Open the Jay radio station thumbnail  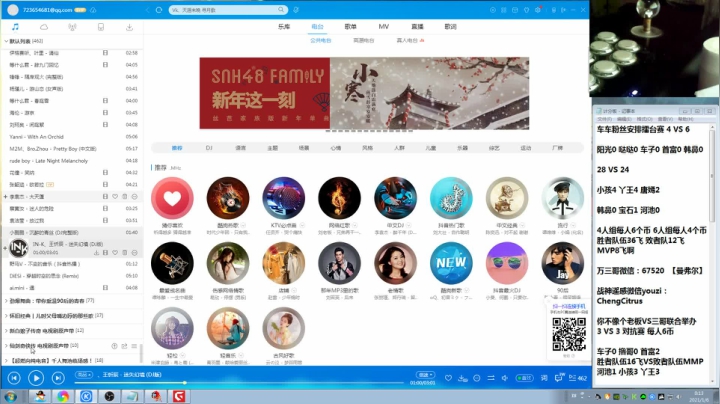[562, 263]
